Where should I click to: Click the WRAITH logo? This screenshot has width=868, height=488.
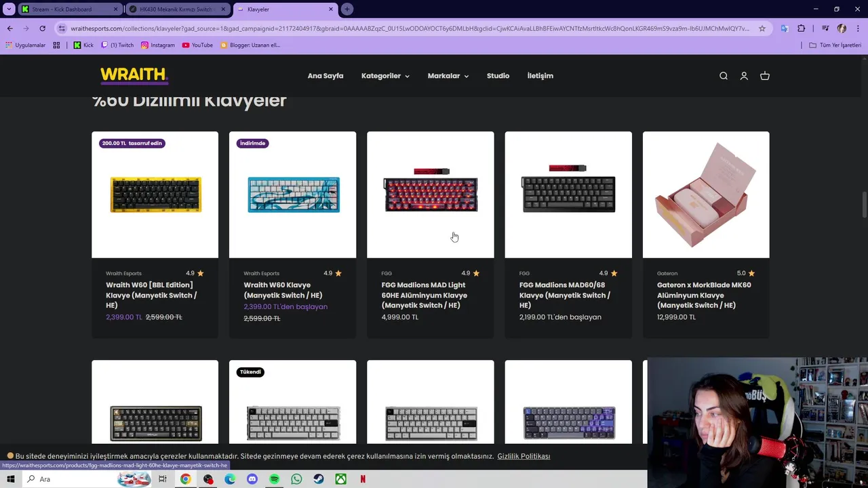pos(134,75)
